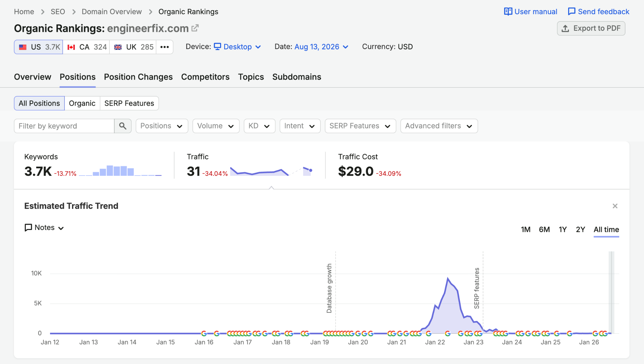Viewport: 644px width, 364px height.
Task: Click the Notes comment icon
Action: [28, 227]
